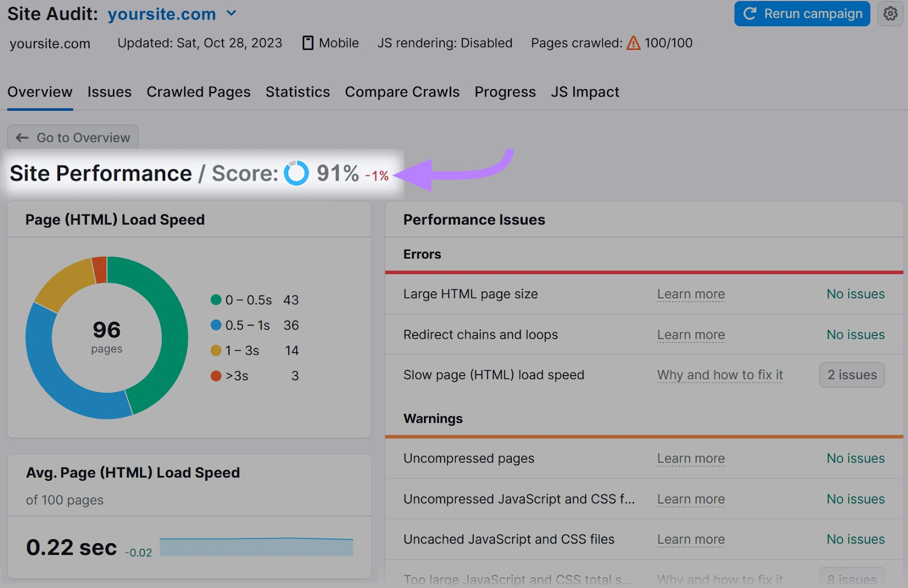Open the Statistics tab
908x588 pixels.
[x=297, y=92]
